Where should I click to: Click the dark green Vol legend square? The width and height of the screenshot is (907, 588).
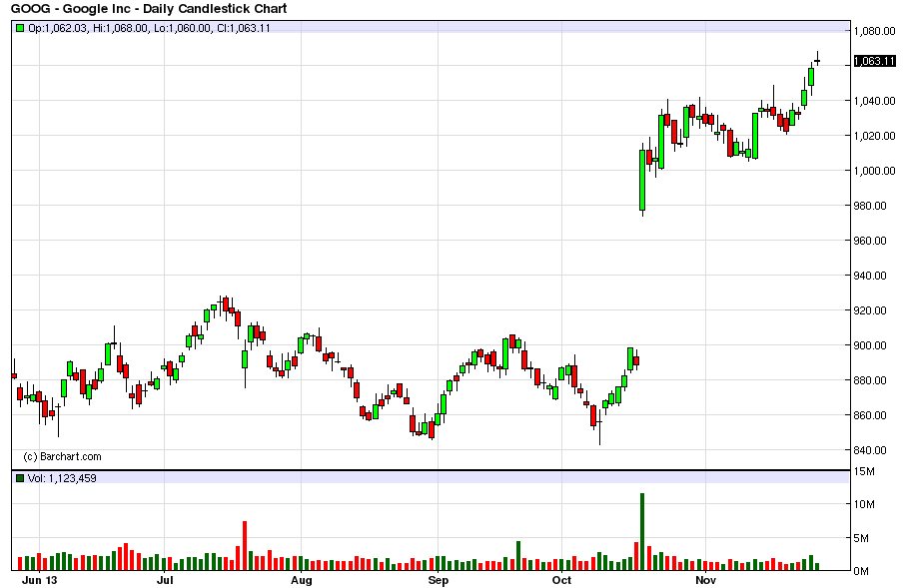tap(20, 478)
